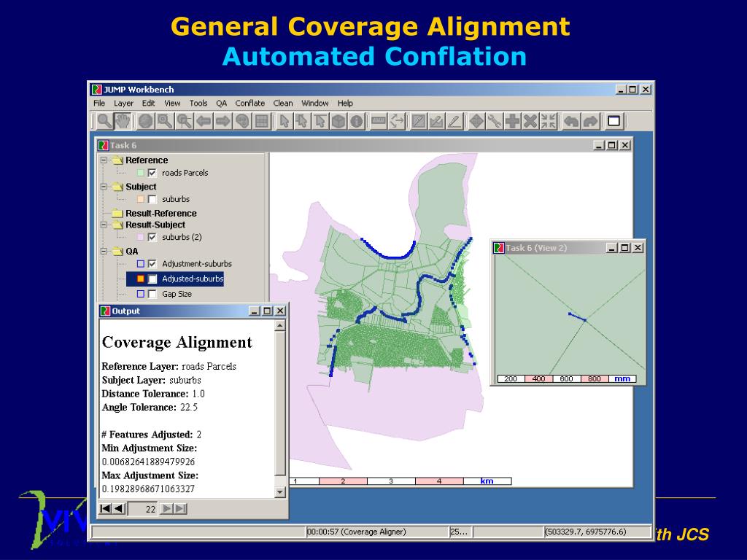Go to next page in Output window
The image size is (747, 560).
coord(167,508)
